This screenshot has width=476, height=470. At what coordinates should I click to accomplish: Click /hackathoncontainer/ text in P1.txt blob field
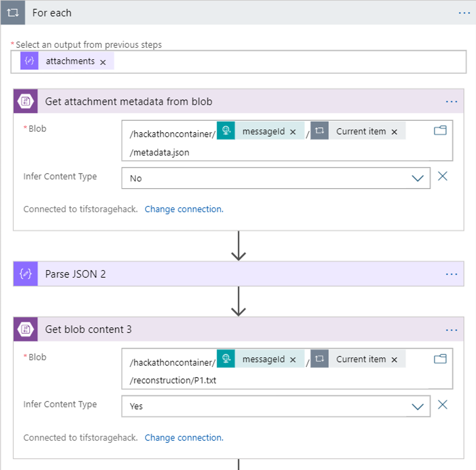[172, 362]
